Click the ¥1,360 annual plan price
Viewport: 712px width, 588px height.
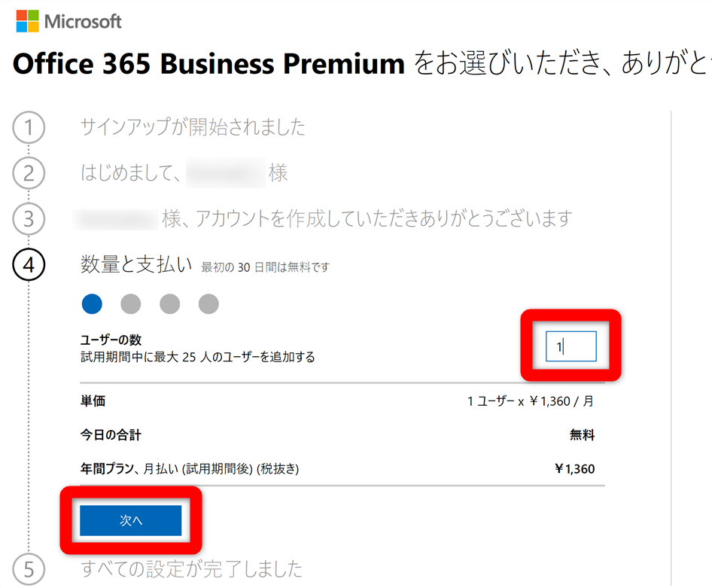click(574, 469)
